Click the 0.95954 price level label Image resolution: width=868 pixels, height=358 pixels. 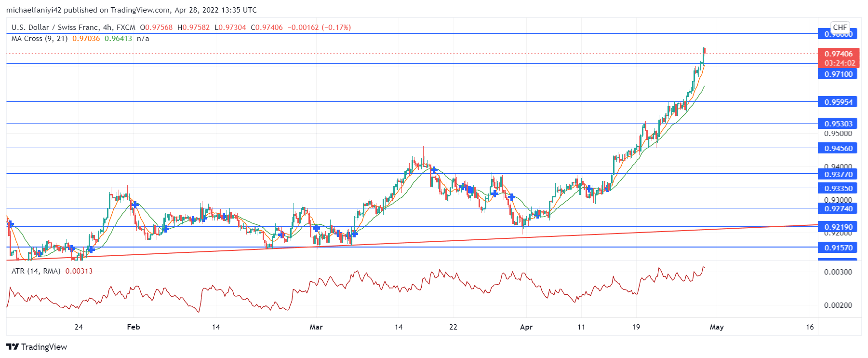(838, 102)
